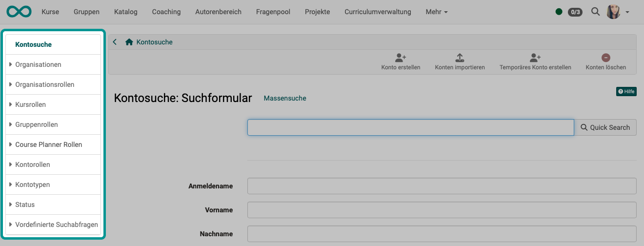Open the Gruppen tab

(86, 12)
